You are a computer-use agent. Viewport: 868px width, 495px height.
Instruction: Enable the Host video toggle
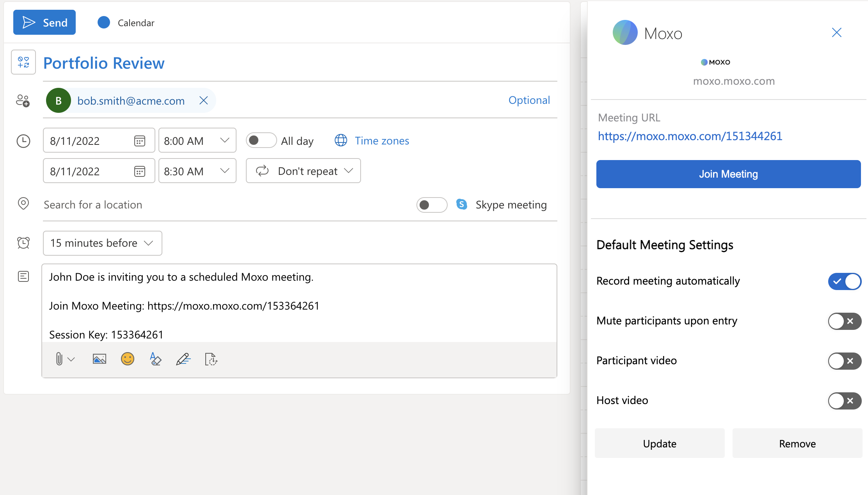(845, 401)
